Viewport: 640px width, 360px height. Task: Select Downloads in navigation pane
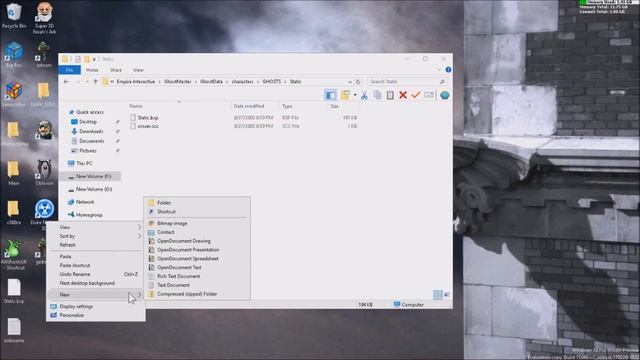[x=91, y=131]
